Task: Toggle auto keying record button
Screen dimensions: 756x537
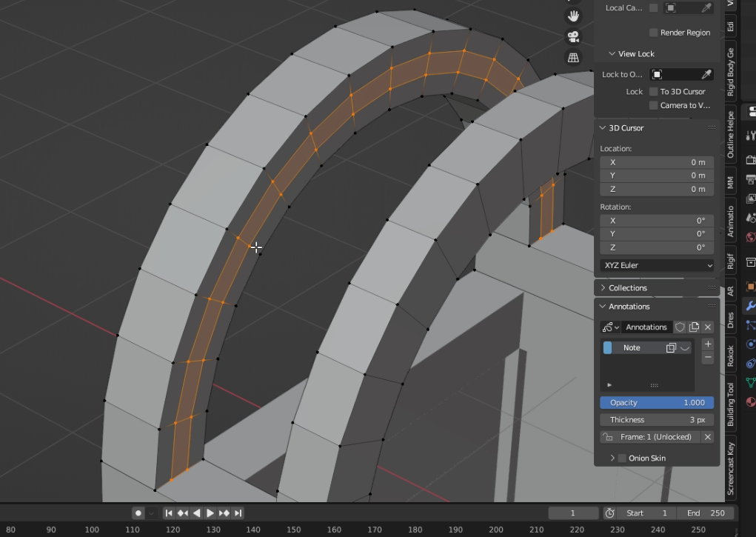Action: [138, 513]
